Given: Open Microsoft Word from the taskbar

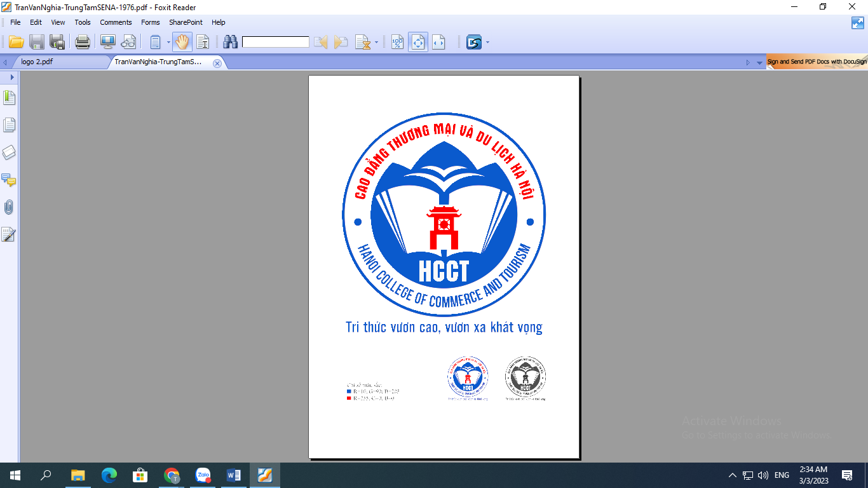Looking at the screenshot, I should pos(234,475).
